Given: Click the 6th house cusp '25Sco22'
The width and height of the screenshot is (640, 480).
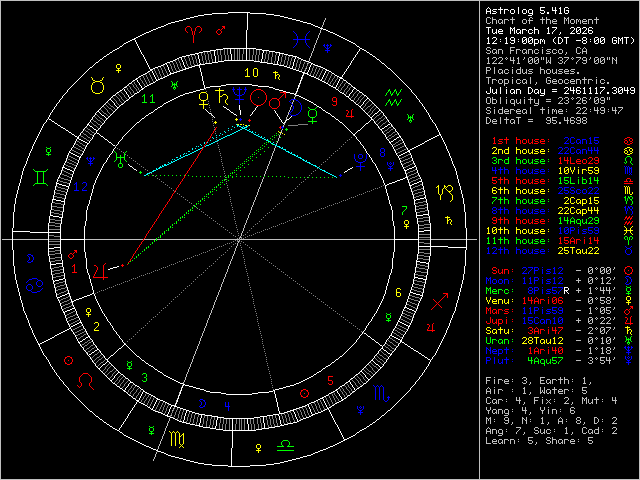Looking at the screenshot, I should coord(578,191).
